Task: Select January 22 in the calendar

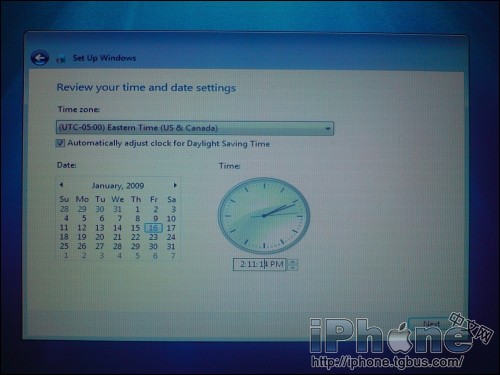Action: pyautogui.click(x=135, y=237)
